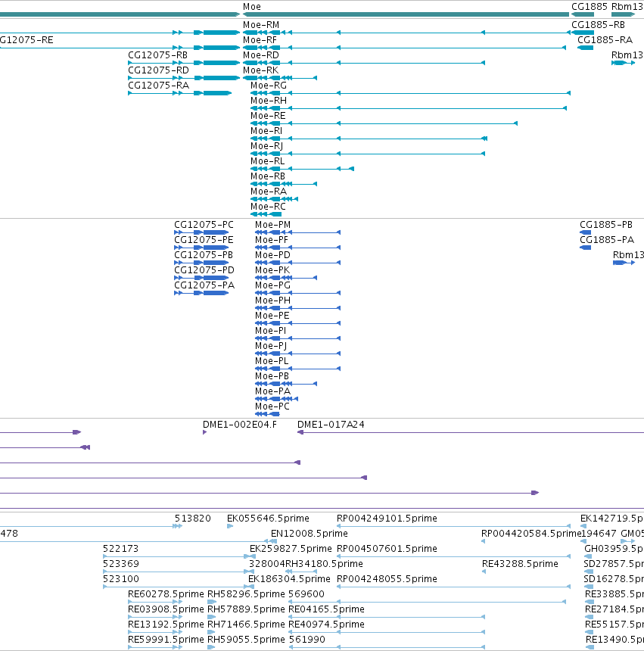Select the 569600 EST label
Screen dimensions: 644x651
(x=306, y=594)
